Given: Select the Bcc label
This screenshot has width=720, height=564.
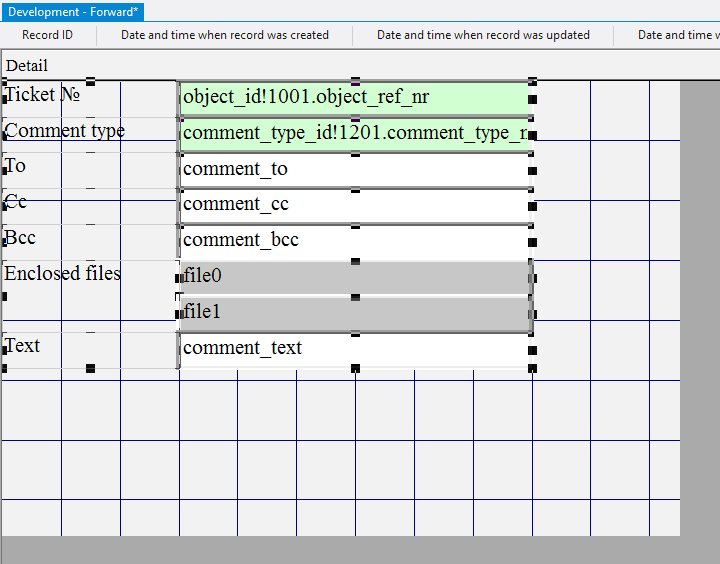Looking at the screenshot, I should (20, 238).
